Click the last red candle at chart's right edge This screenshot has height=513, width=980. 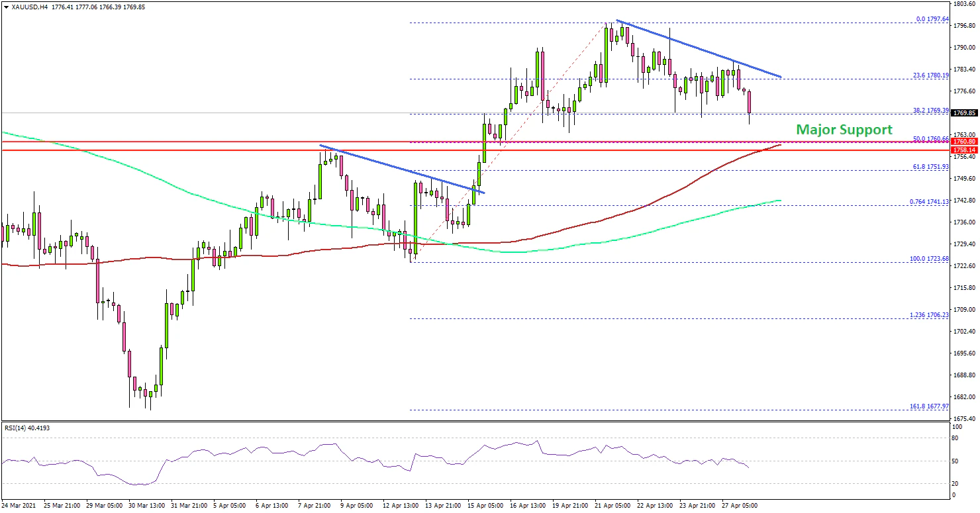(x=750, y=103)
